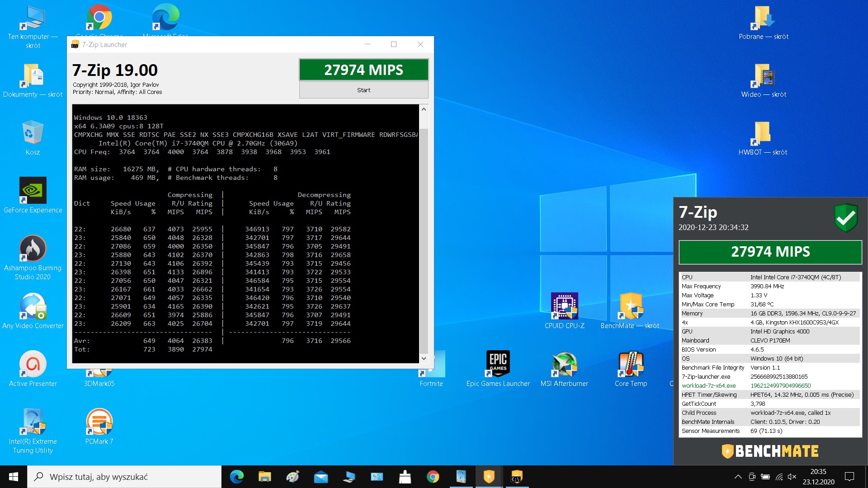Open File Explorer from the taskbar
The height and width of the screenshot is (488, 868).
(x=264, y=477)
